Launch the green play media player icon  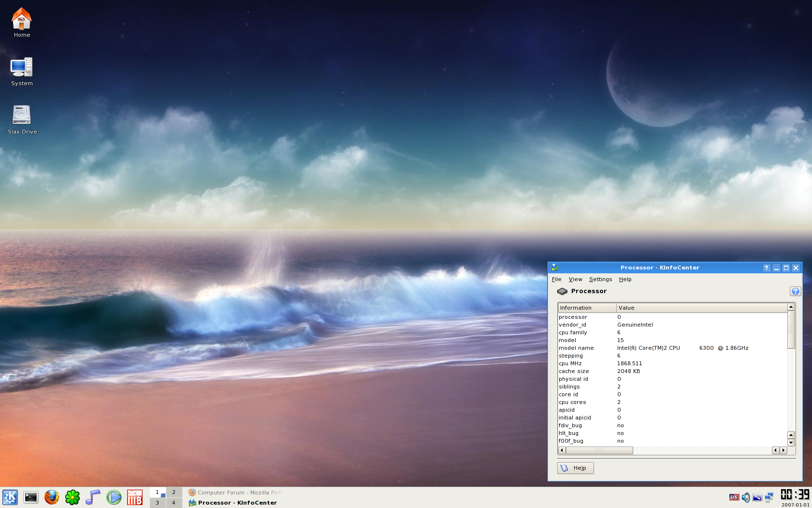coord(114,497)
